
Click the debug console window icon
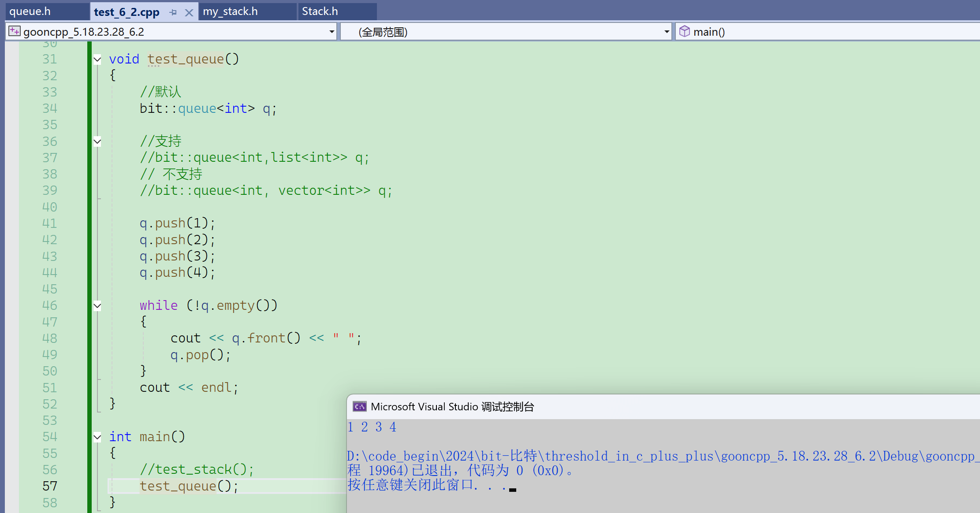(359, 406)
